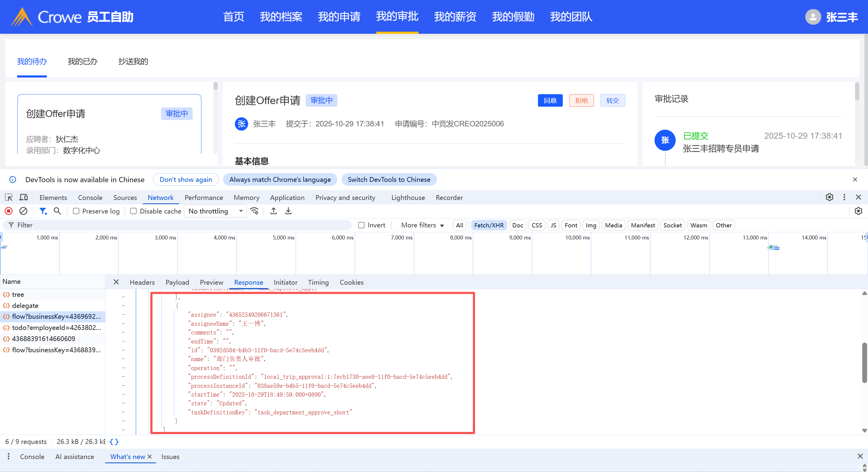Click the pretty-print braces icon
The height and width of the screenshot is (472, 868).
114,442
